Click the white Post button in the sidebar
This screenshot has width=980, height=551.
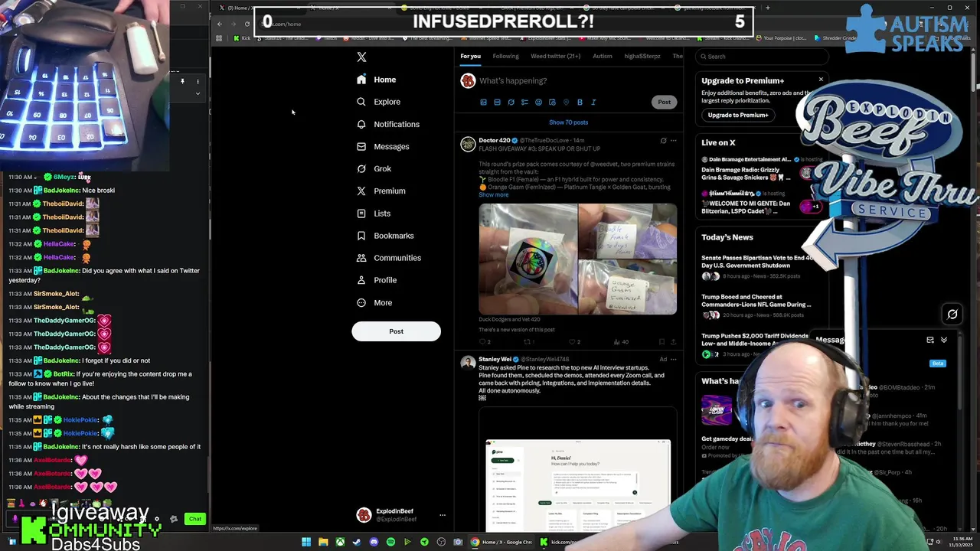[396, 331]
